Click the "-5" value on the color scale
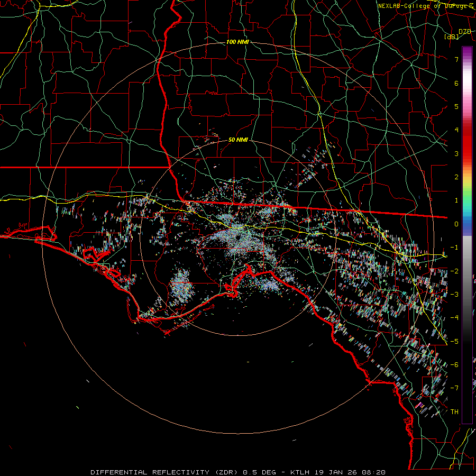Viewport: 476px width, 476px height. pyautogui.click(x=454, y=342)
